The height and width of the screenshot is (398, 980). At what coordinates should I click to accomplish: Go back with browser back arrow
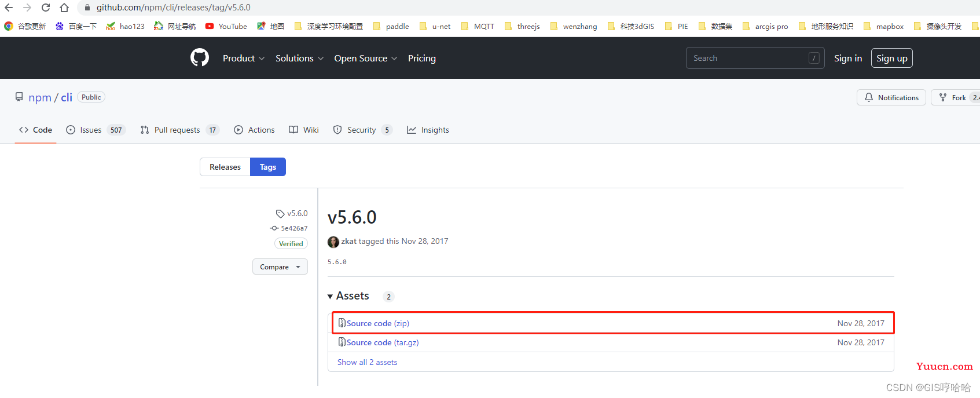pyautogui.click(x=9, y=8)
